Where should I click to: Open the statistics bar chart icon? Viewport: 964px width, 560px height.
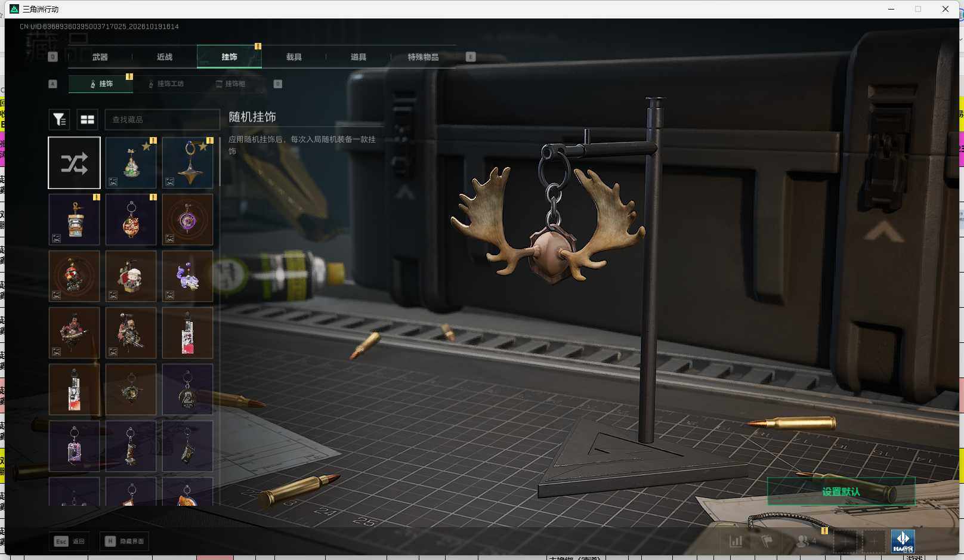coord(736,541)
